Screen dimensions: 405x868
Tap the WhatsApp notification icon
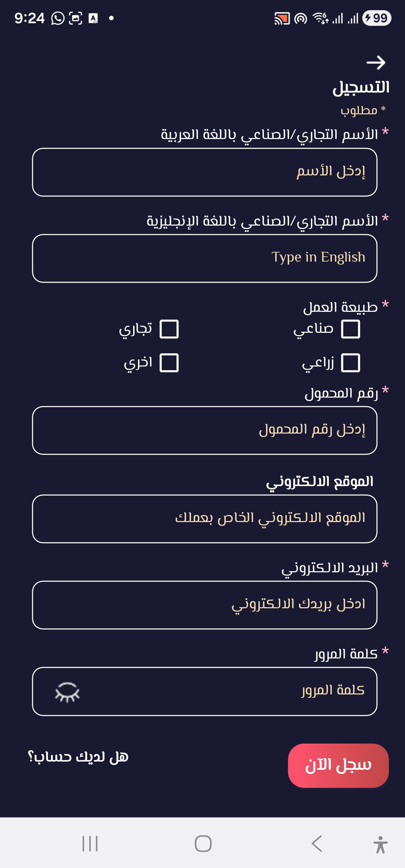(x=58, y=18)
